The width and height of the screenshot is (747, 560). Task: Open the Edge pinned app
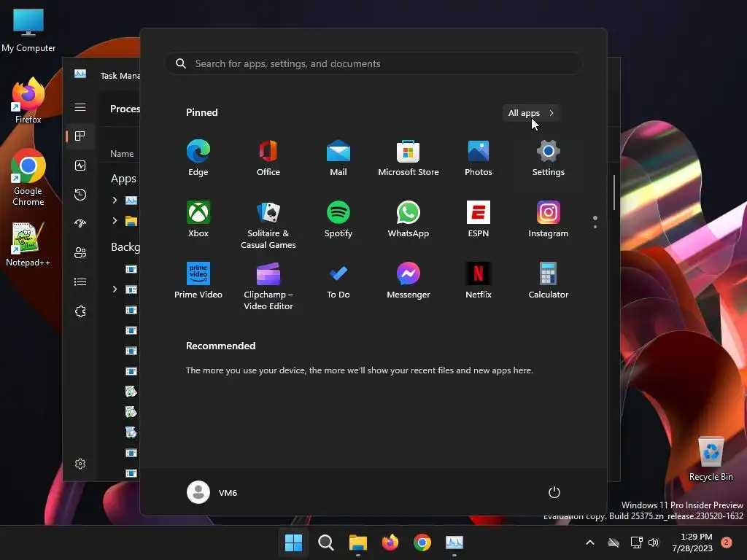coord(198,158)
